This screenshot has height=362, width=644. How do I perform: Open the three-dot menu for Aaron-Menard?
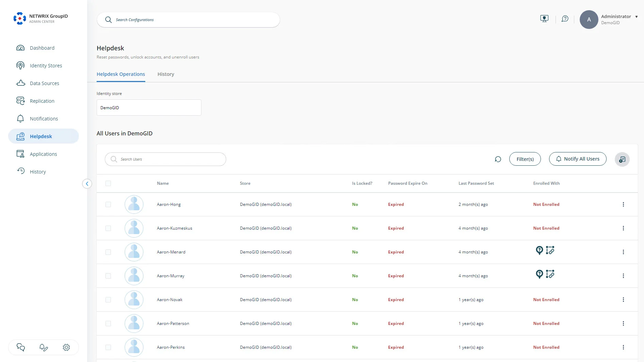(x=623, y=252)
